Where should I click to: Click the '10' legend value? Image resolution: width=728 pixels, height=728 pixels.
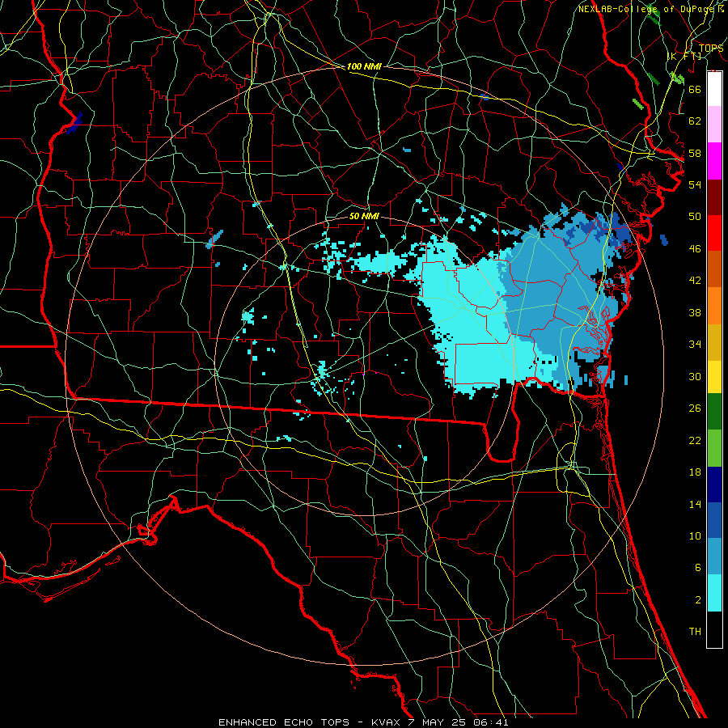click(695, 536)
